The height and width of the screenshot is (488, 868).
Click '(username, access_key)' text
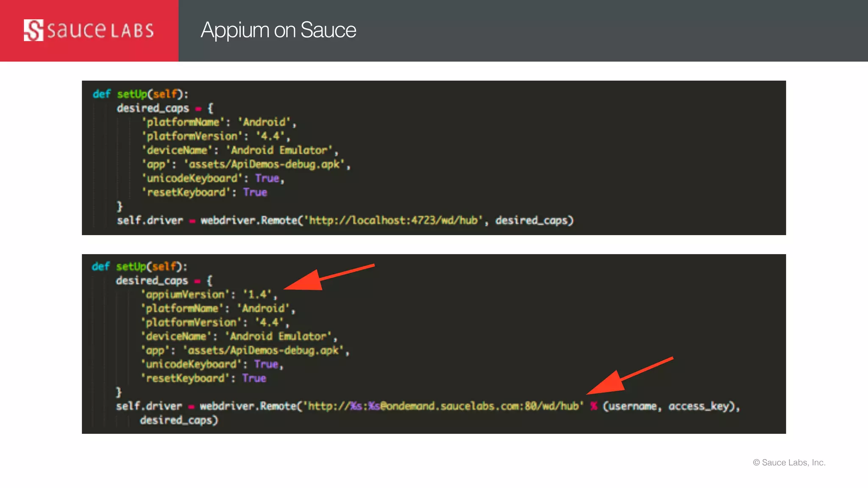[669, 407]
